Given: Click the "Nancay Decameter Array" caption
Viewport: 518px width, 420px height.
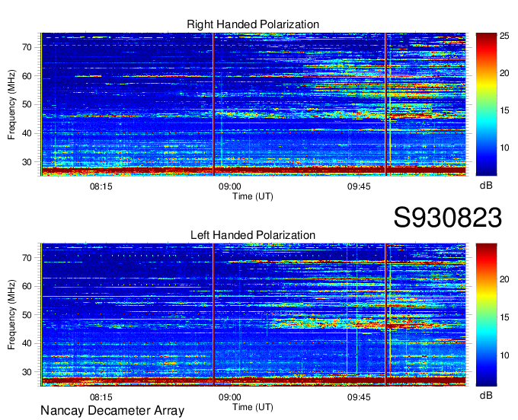Looking at the screenshot, I should pos(112,411).
